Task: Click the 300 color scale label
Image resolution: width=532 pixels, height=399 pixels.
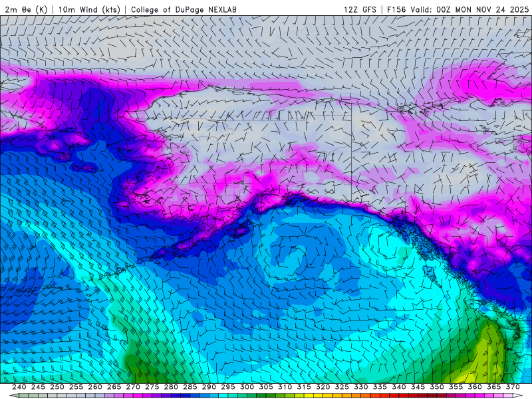Action: (247, 387)
